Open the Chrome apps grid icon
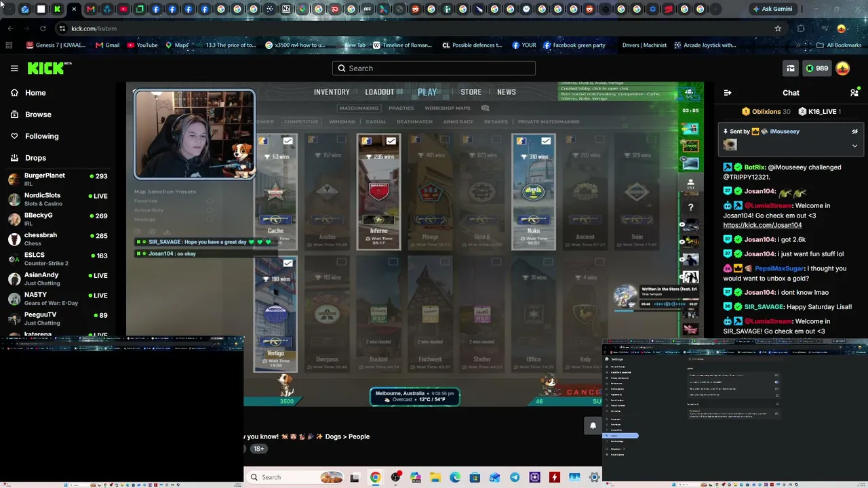 coord(9,45)
